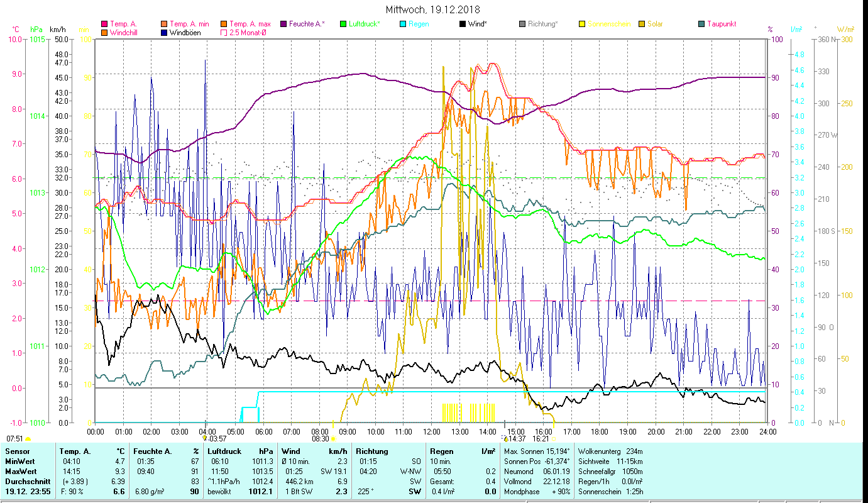Click the Feuchte A.* purple legend swatch
Image resolution: width=868 pixels, height=503 pixels.
pos(283,25)
